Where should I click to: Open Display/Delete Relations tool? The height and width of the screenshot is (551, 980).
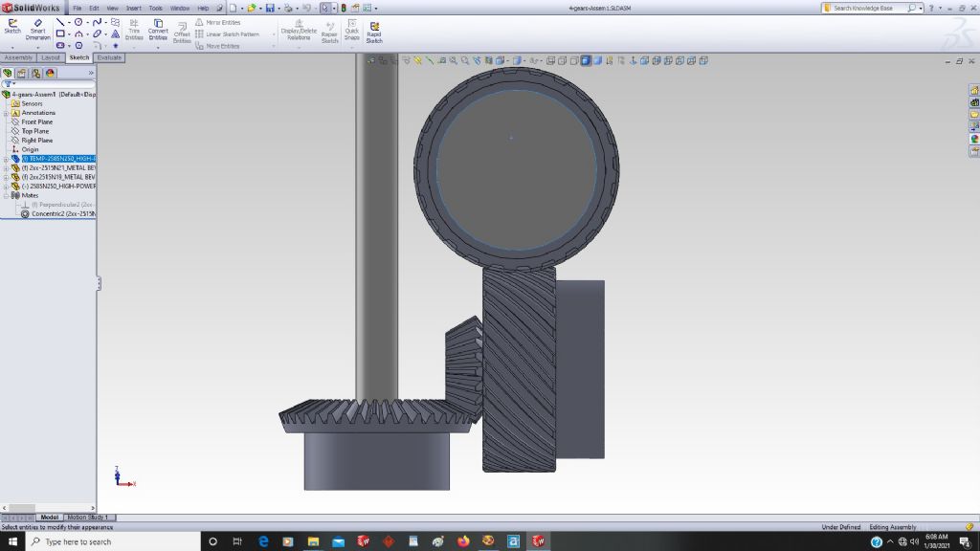299,30
